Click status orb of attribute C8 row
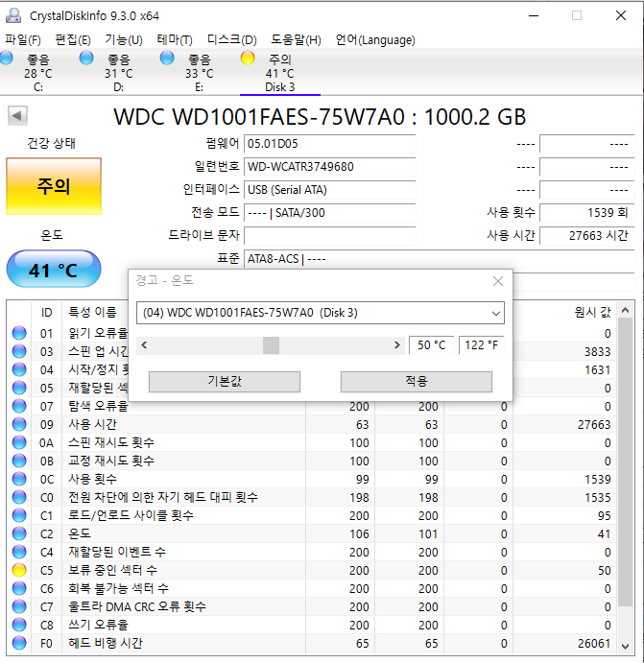Screen dimensions: 644x663 click(19, 625)
